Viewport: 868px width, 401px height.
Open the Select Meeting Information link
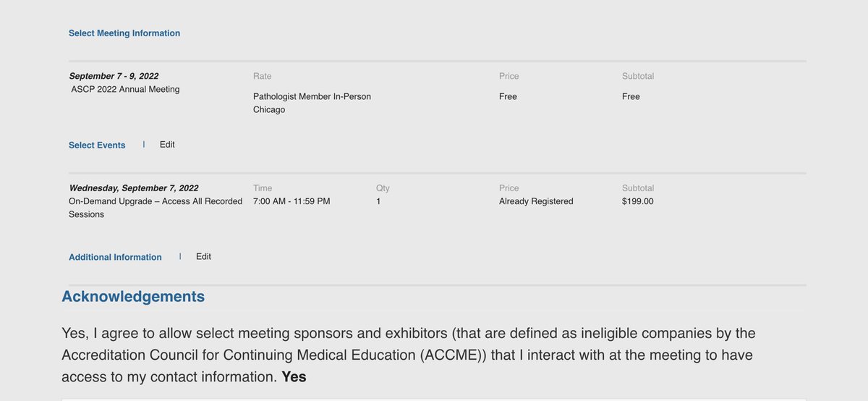pos(124,33)
